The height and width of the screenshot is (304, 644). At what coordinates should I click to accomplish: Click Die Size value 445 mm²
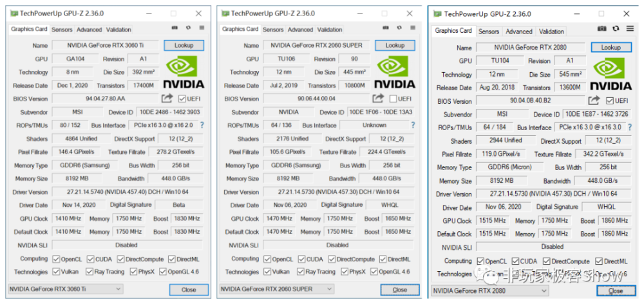point(354,72)
